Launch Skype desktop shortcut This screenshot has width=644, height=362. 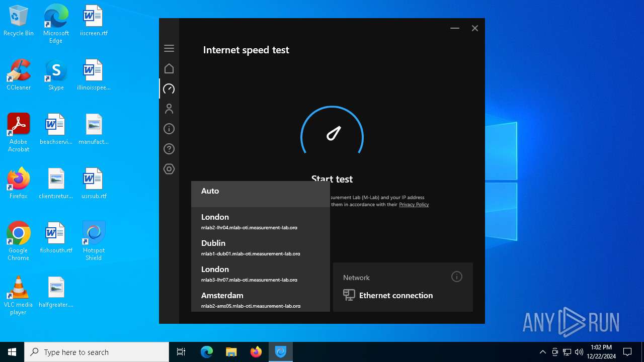point(56,75)
